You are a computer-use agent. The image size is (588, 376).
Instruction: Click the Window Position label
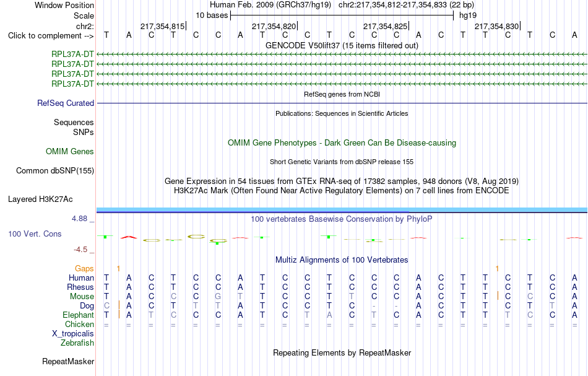(x=64, y=5)
